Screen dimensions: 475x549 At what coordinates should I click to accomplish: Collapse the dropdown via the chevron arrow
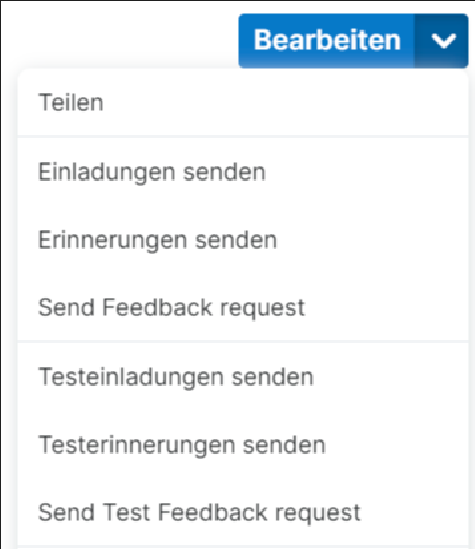pyautogui.click(x=442, y=41)
